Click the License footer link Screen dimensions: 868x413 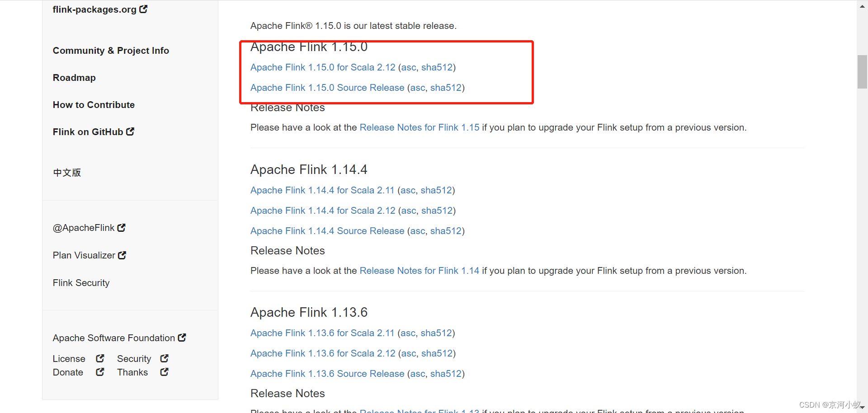(x=69, y=359)
